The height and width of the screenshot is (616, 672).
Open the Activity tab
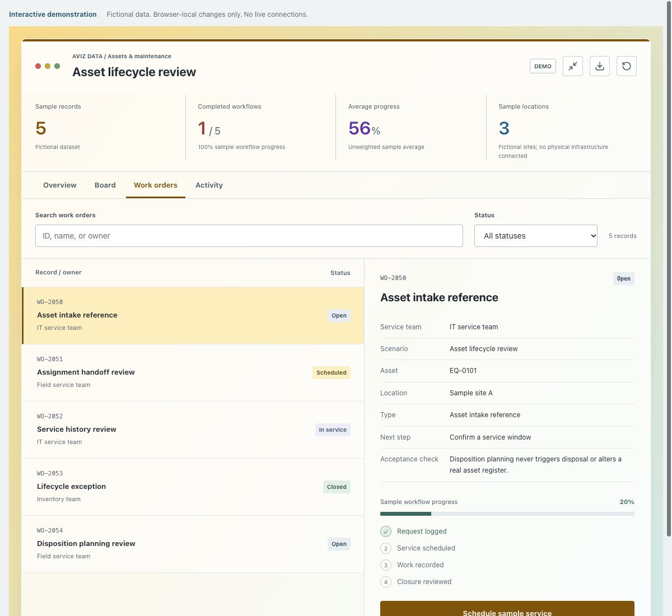209,185
